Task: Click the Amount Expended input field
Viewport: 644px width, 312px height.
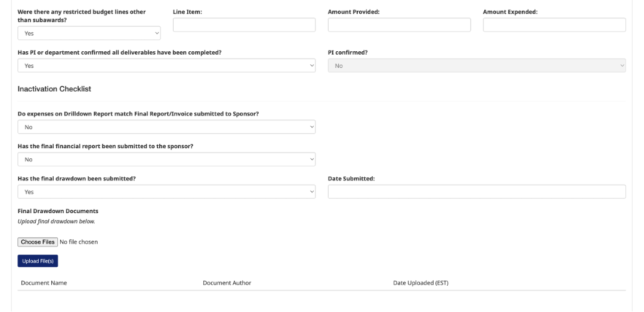Action: (x=554, y=25)
